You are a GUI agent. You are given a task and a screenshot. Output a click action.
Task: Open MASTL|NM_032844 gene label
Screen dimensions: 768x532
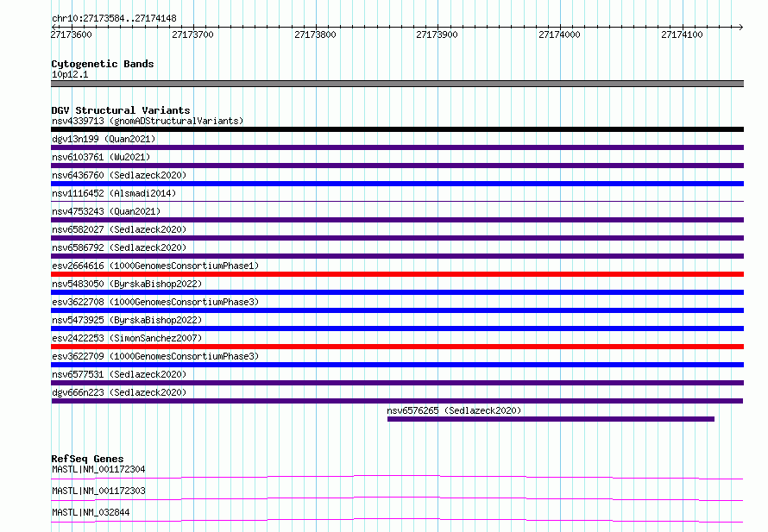[x=91, y=512]
